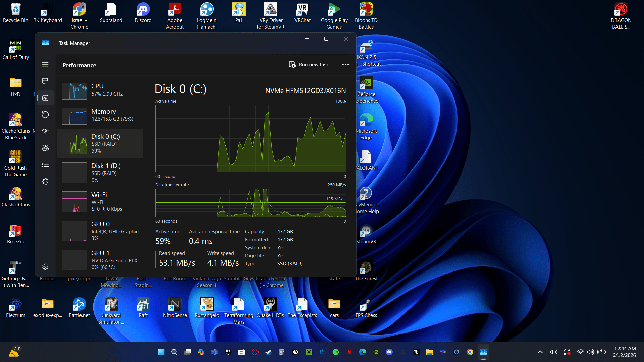
Task: Open Discord desktop shortcut
Action: click(143, 13)
